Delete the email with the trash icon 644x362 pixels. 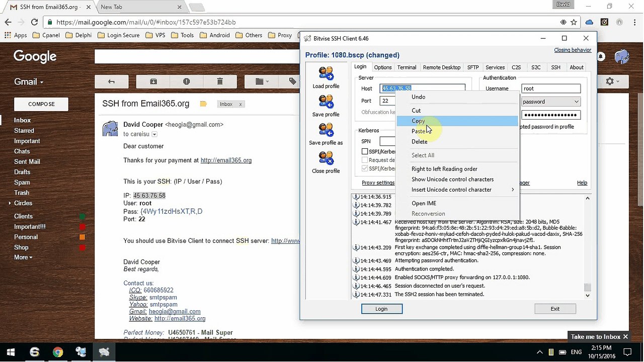point(220,81)
